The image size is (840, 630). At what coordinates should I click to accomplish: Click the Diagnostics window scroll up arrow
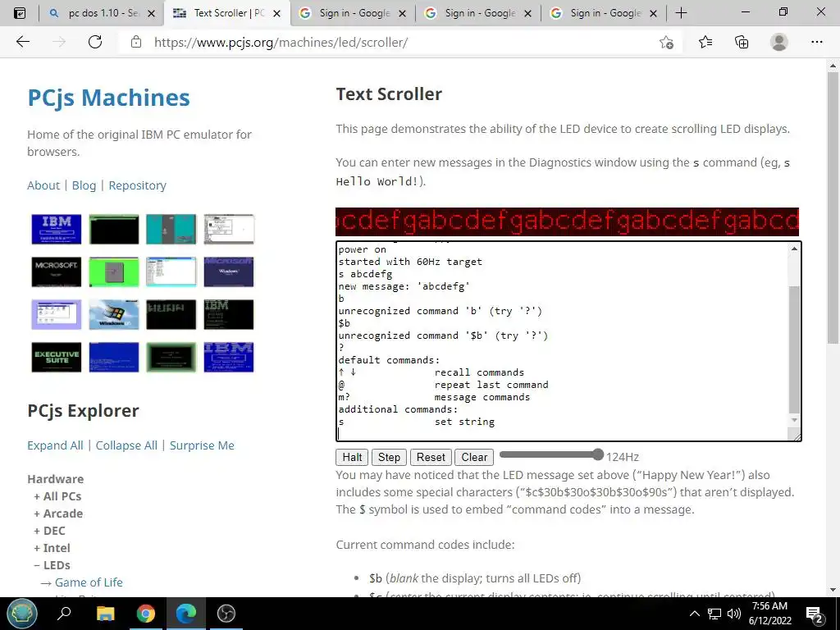[x=794, y=249]
